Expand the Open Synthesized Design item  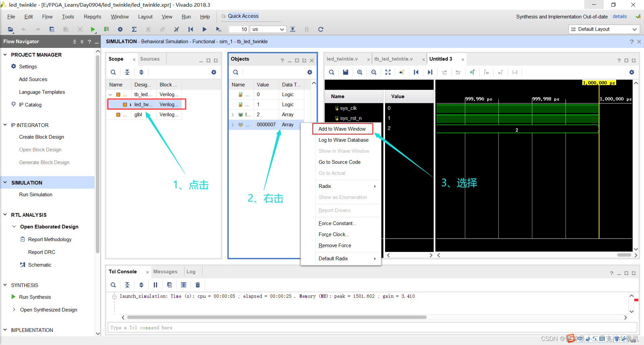click(x=14, y=310)
